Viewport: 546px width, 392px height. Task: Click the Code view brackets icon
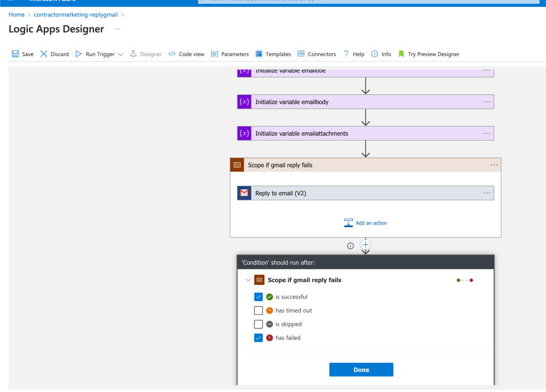pyautogui.click(x=172, y=54)
